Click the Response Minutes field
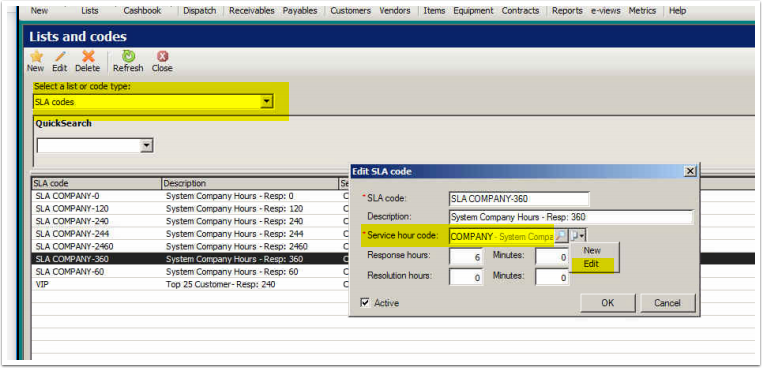 tap(552, 257)
